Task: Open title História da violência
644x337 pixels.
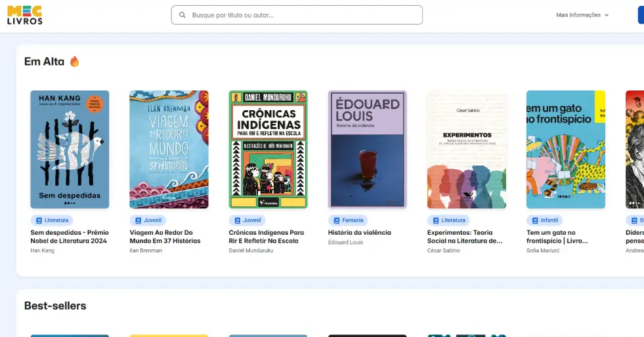Action: point(359,233)
